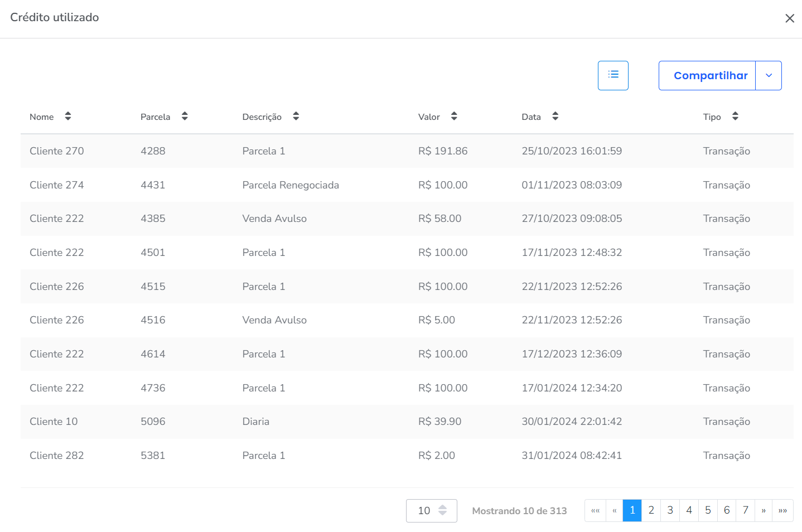Sort table by Nome column
802x532 pixels.
tap(67, 117)
